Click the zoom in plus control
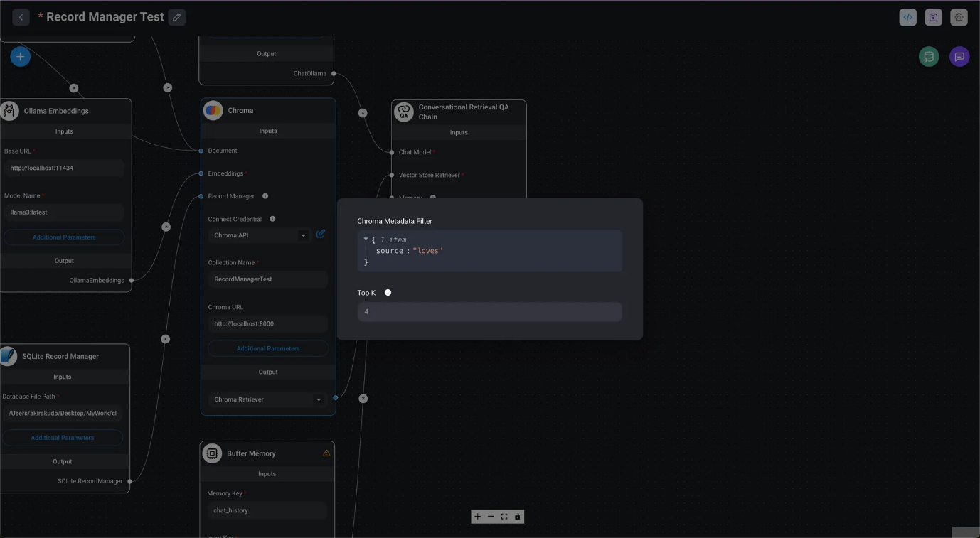This screenshot has height=538, width=980. [x=478, y=517]
